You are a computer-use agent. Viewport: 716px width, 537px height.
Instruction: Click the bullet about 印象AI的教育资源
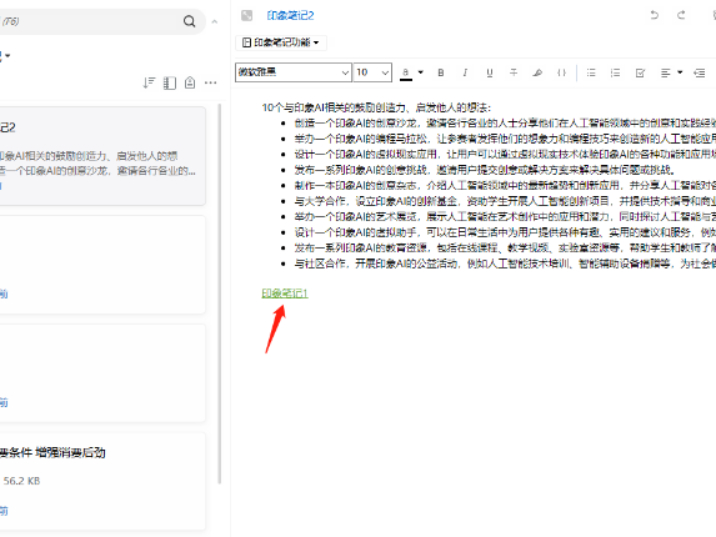505,248
